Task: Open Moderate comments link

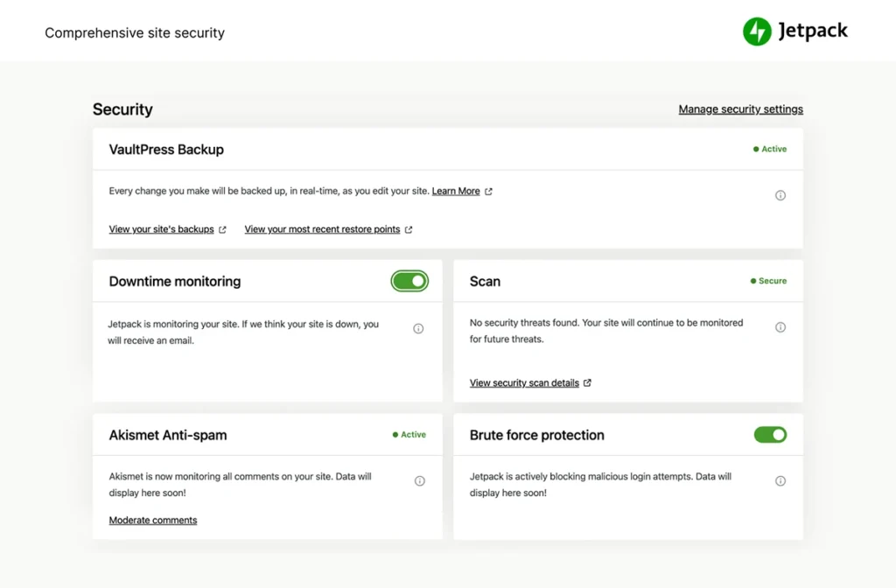Action: click(x=153, y=520)
